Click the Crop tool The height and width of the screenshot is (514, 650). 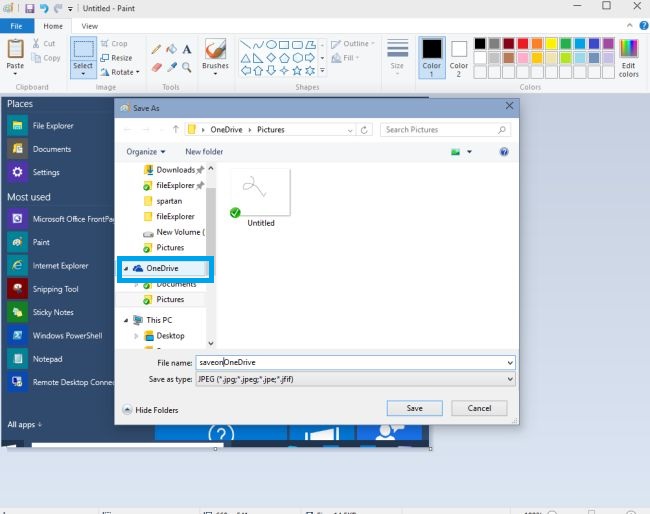(114, 43)
